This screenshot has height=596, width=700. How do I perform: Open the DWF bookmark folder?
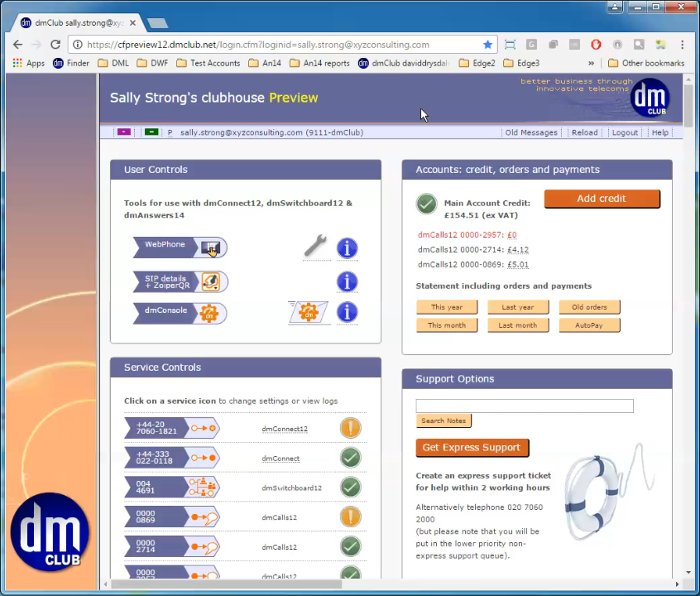[x=153, y=63]
